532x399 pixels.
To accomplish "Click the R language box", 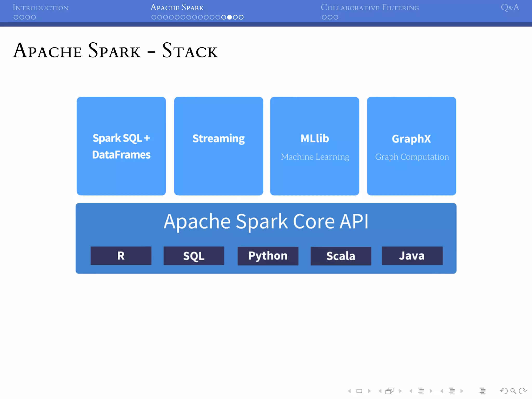I will click(121, 256).
